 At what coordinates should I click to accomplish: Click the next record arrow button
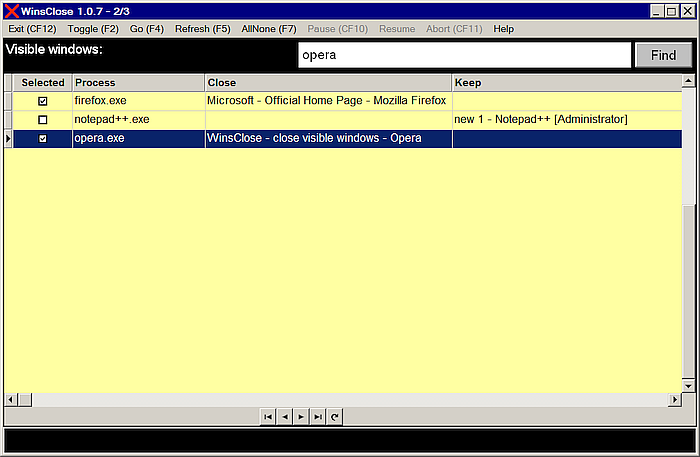[300, 416]
